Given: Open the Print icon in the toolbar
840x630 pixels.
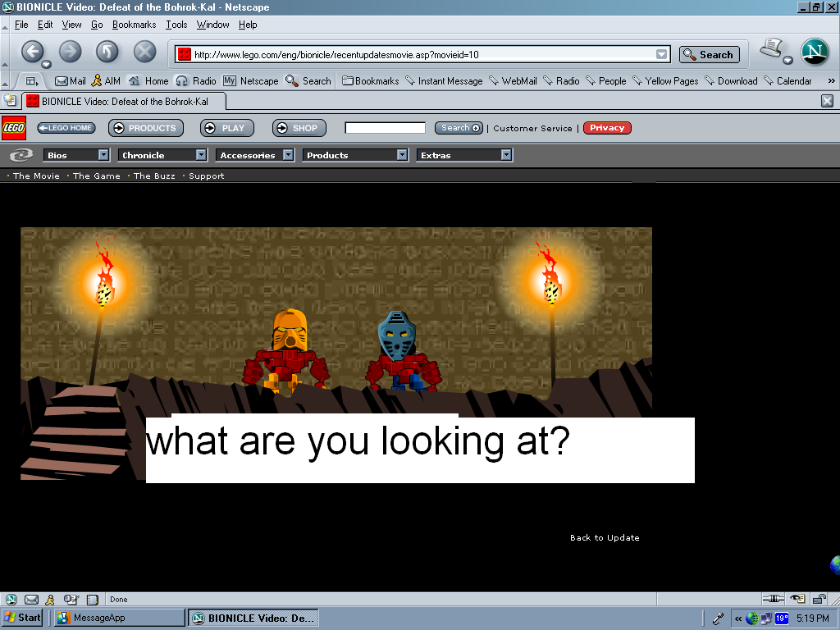Looking at the screenshot, I should coord(771,48).
